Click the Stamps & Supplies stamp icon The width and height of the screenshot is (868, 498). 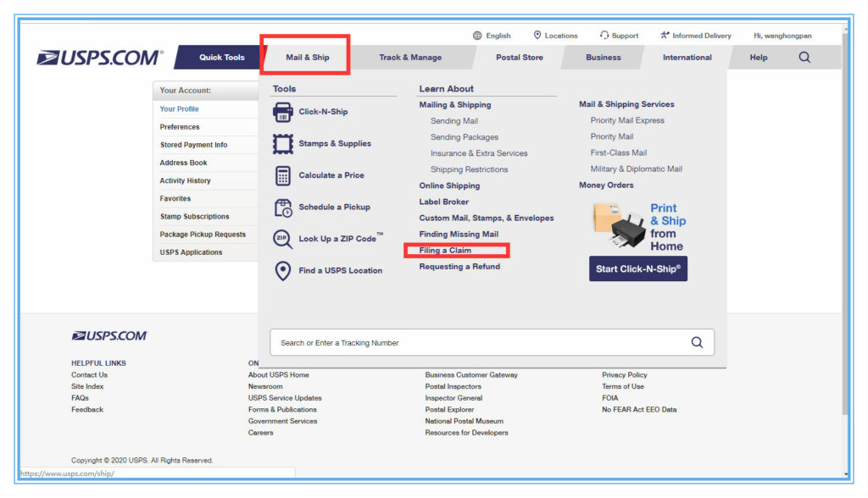point(281,143)
